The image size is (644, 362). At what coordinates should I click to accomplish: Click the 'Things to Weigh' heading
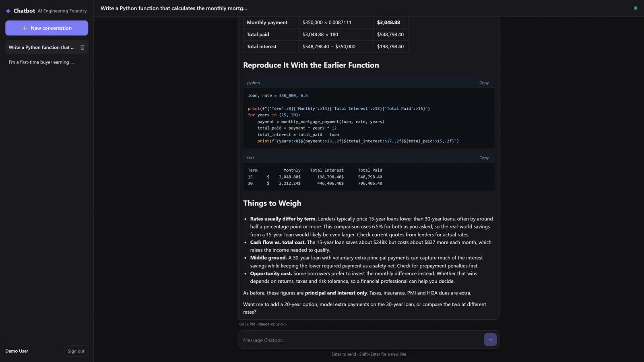click(x=272, y=203)
